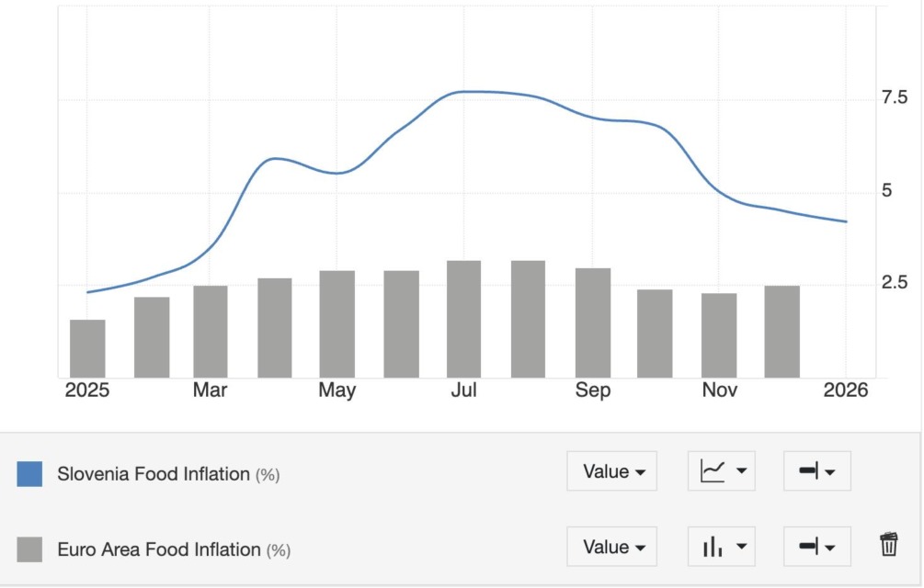This screenshot has width=924, height=588.
Task: Open axis position menu for Euro Area series
Action: point(816,547)
